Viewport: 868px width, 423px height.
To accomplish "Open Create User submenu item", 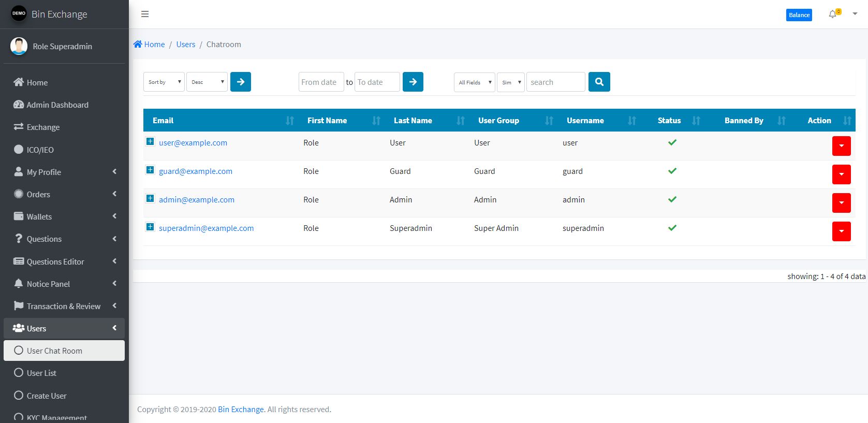I will pos(64,396).
